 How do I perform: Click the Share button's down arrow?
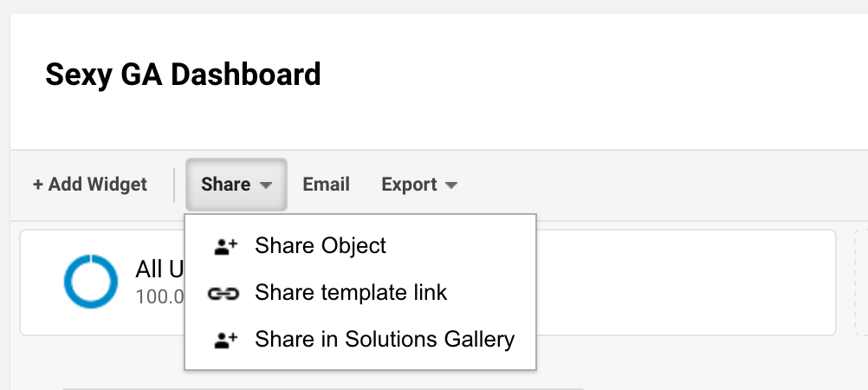[266, 185]
